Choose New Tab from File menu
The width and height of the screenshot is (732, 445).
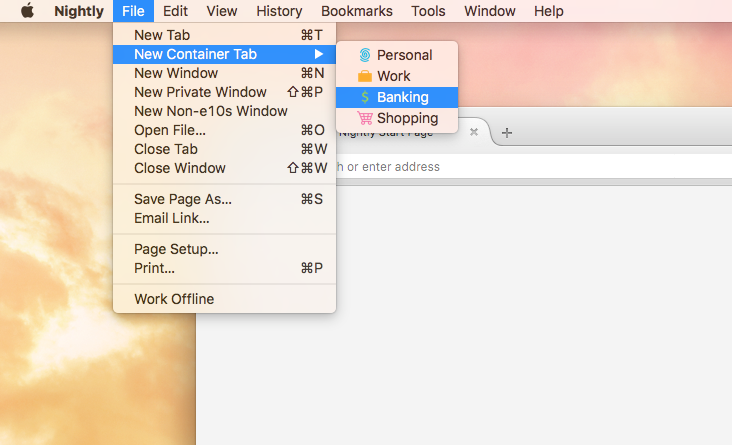(x=224, y=35)
